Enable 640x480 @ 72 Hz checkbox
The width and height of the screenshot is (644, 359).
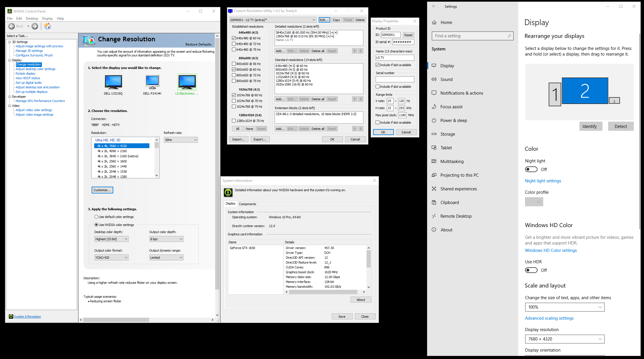click(x=234, y=44)
